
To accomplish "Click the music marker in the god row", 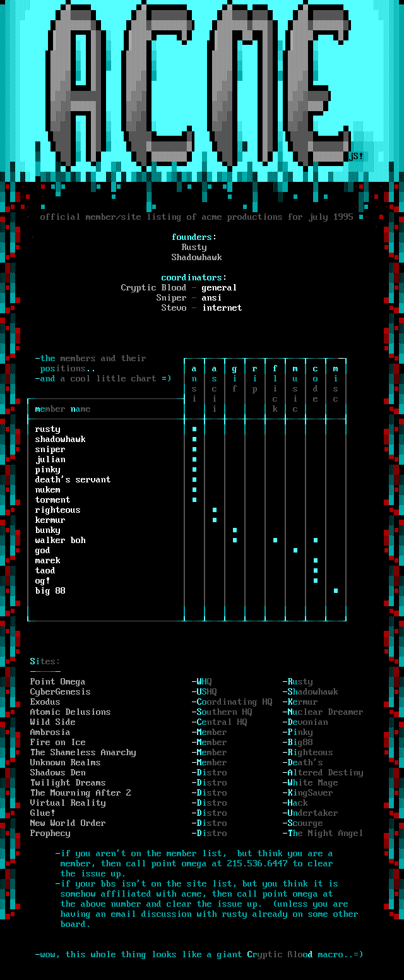I will (295, 551).
